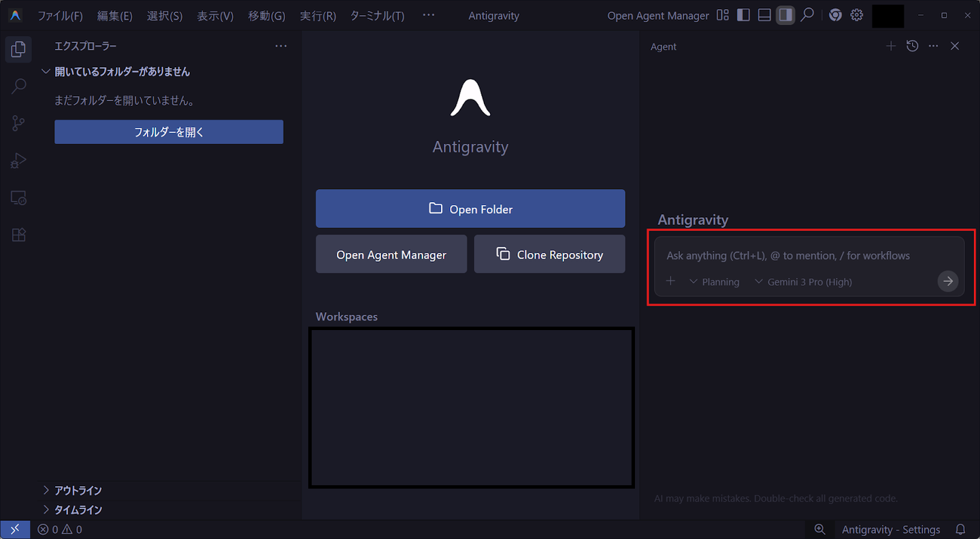Open the 移動(G) menu

point(267,16)
